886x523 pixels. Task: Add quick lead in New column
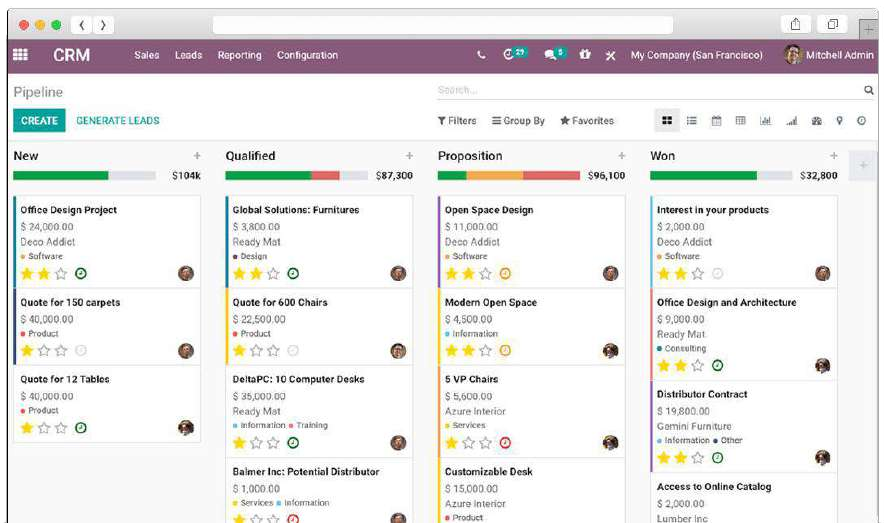click(197, 156)
